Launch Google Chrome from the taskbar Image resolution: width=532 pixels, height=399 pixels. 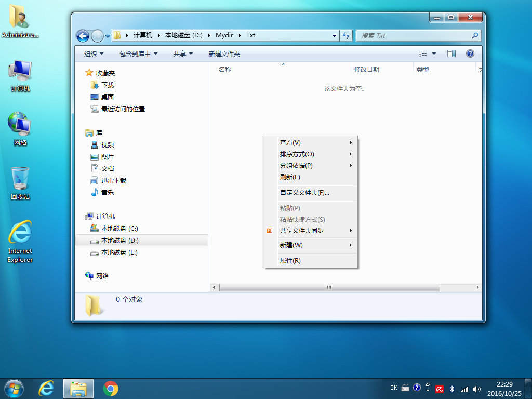(x=111, y=389)
